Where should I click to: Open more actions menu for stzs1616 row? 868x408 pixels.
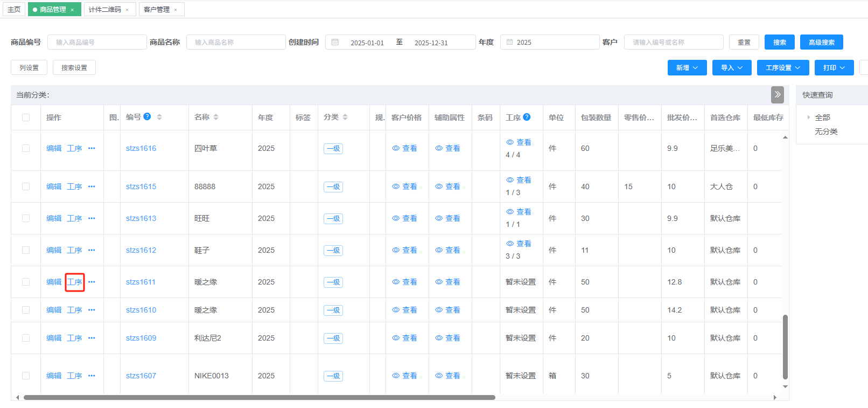pyautogui.click(x=92, y=148)
